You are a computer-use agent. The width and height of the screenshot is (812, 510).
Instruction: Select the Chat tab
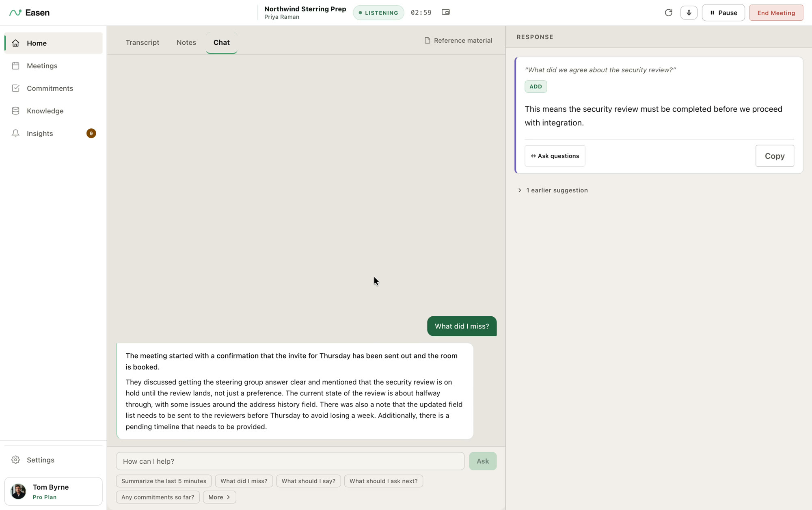coord(221,43)
